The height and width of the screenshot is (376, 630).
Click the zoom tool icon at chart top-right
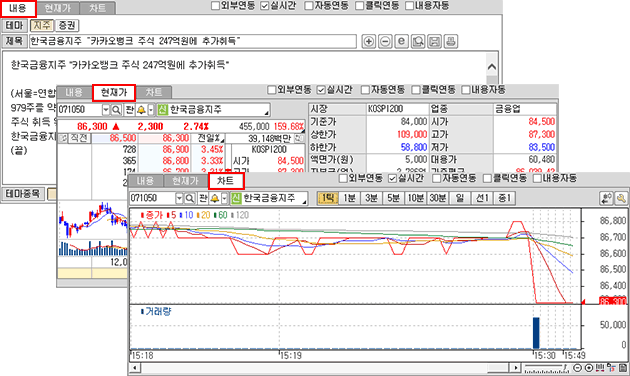(621, 198)
